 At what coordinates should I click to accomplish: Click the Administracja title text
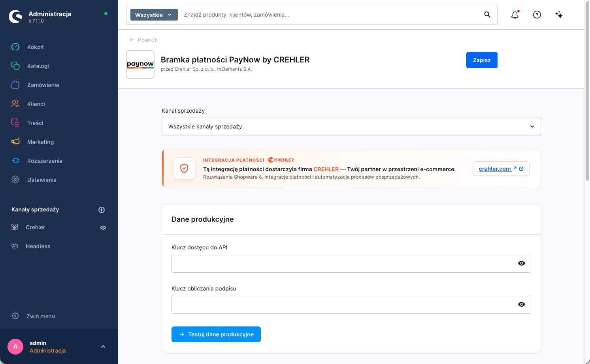(x=50, y=14)
